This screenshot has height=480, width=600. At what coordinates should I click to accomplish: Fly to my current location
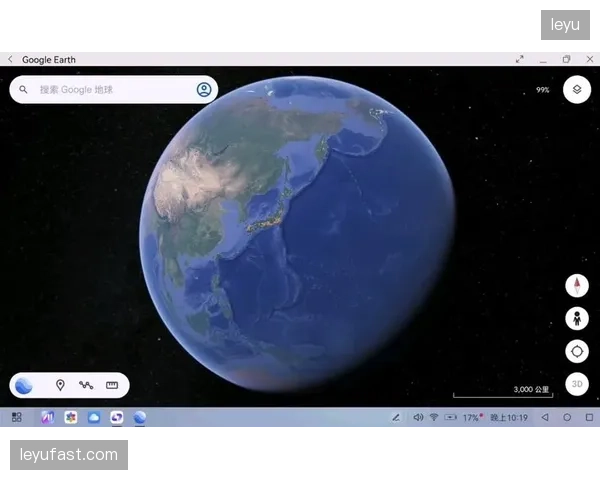coord(577,351)
